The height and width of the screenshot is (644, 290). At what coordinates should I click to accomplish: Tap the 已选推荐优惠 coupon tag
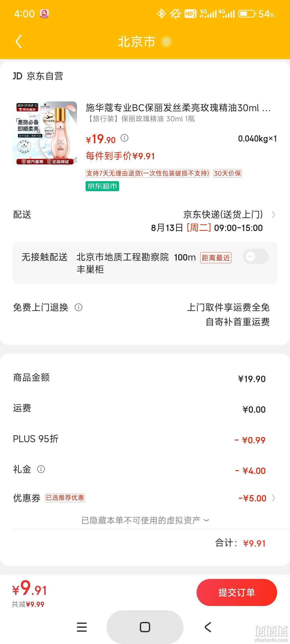pos(65,498)
